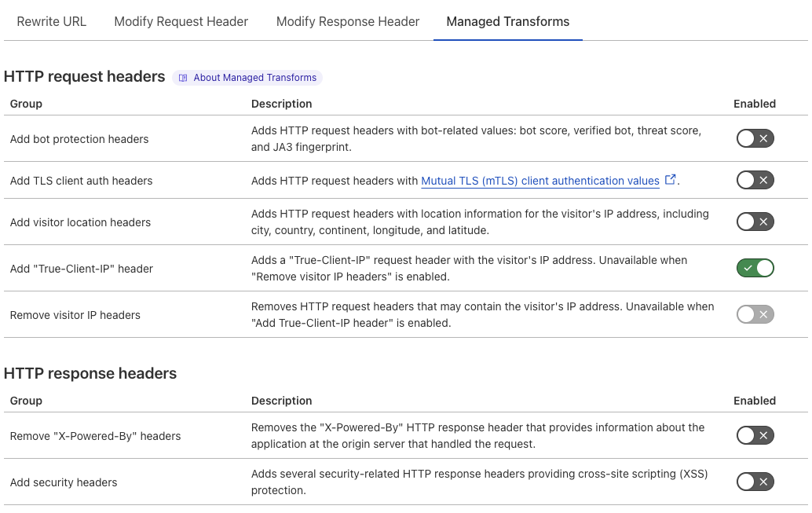
Task: Click the external link icon after mTLS link
Action: (x=671, y=180)
